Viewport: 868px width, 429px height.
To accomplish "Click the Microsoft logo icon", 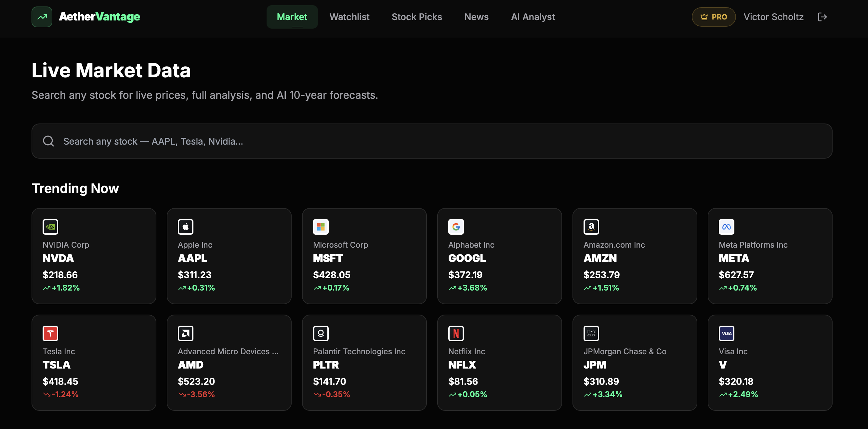I will (321, 227).
